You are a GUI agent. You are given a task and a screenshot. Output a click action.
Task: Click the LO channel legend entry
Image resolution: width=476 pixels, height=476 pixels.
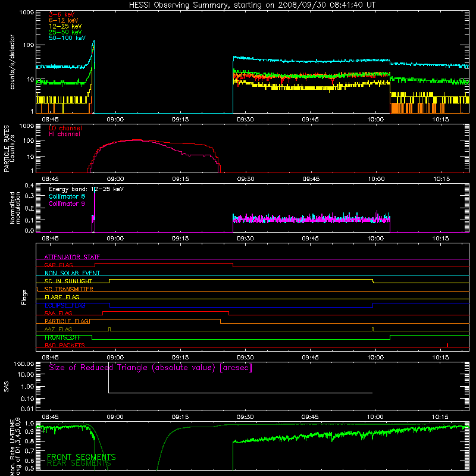pyautogui.click(x=65, y=129)
